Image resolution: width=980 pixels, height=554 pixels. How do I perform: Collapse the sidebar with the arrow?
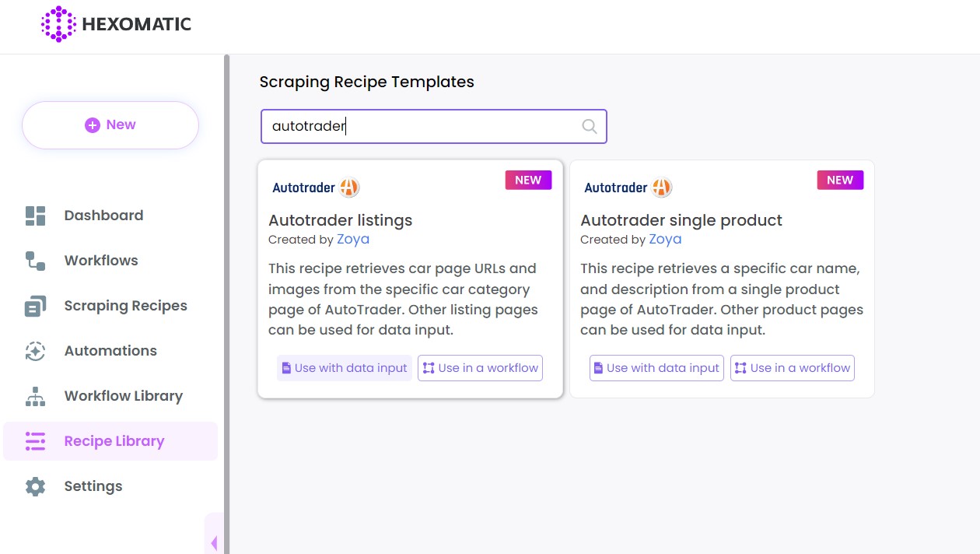click(214, 543)
